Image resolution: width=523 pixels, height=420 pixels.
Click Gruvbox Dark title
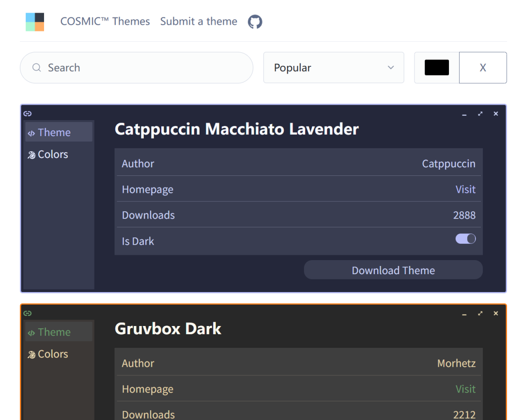coord(168,328)
